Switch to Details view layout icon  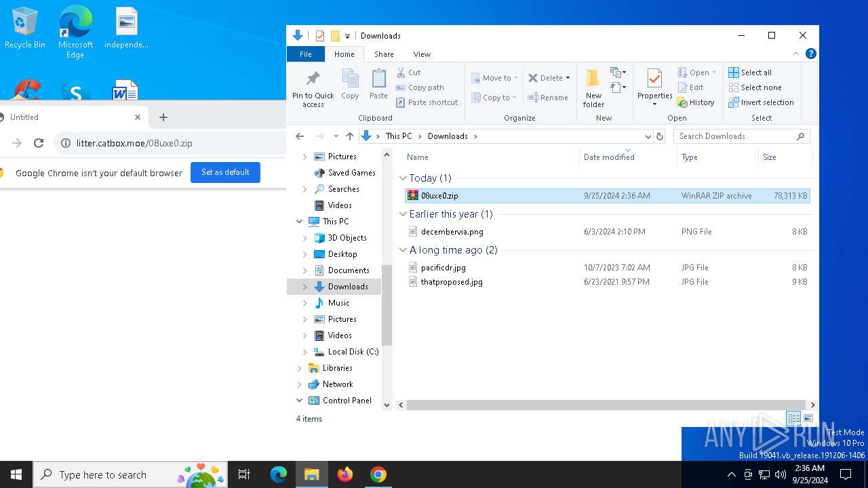(x=793, y=418)
